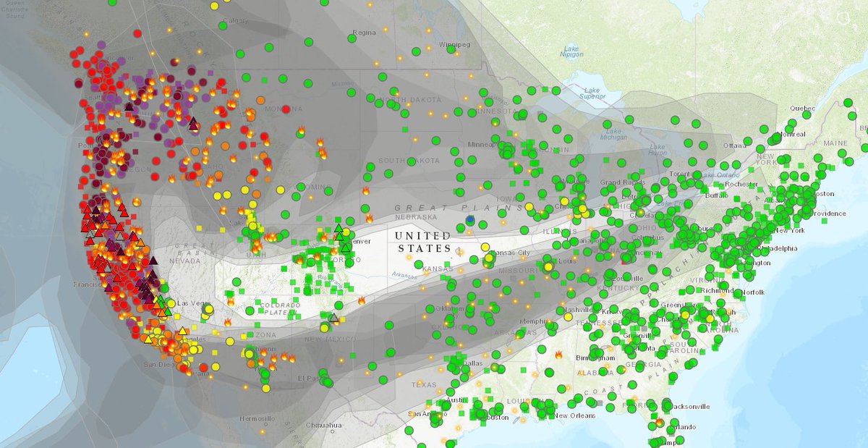Click the New Orleans city label

pyautogui.click(x=575, y=415)
